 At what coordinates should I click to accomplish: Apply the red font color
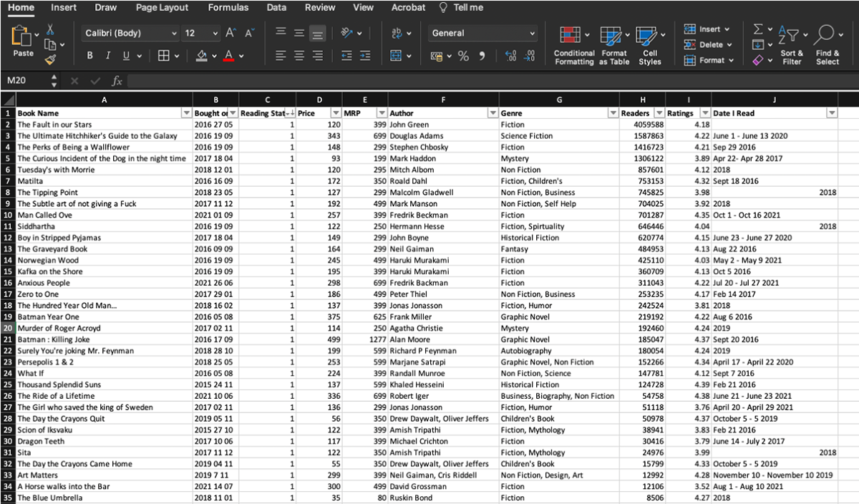(229, 56)
